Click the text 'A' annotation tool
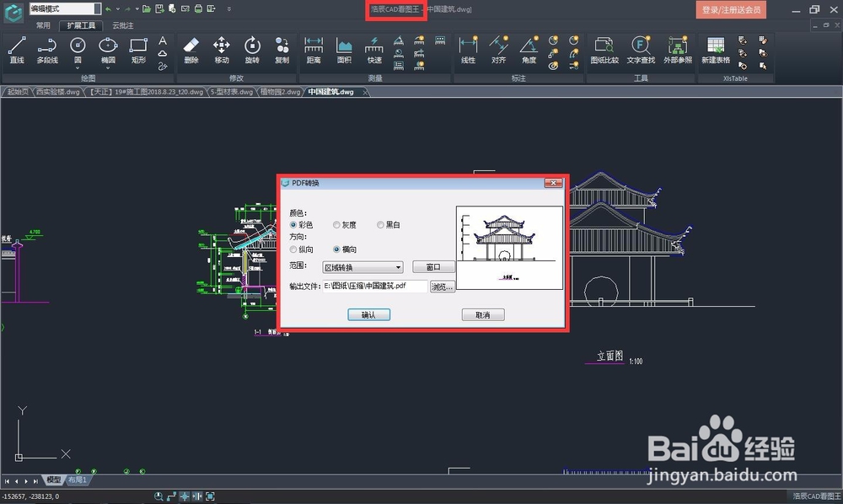Screen dimensions: 843x504 (x=163, y=40)
